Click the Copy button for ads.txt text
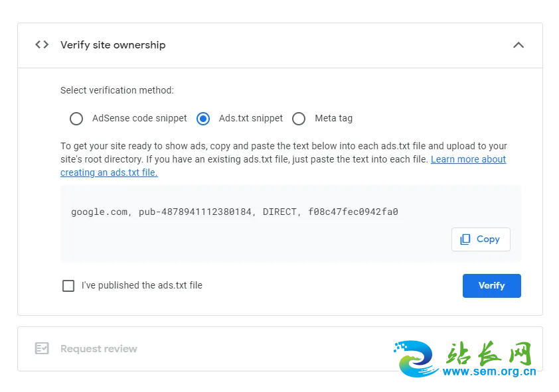 coord(481,239)
